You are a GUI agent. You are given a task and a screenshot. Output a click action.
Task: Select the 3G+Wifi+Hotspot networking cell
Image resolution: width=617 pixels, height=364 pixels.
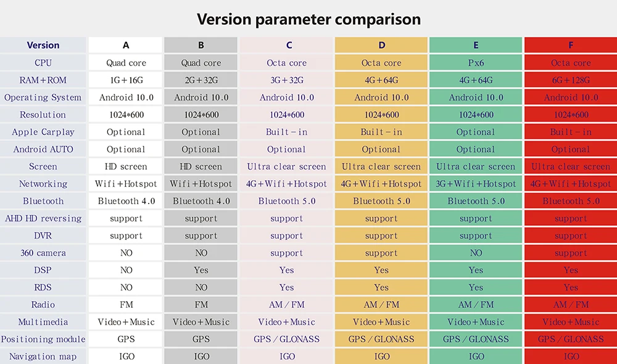click(x=476, y=184)
